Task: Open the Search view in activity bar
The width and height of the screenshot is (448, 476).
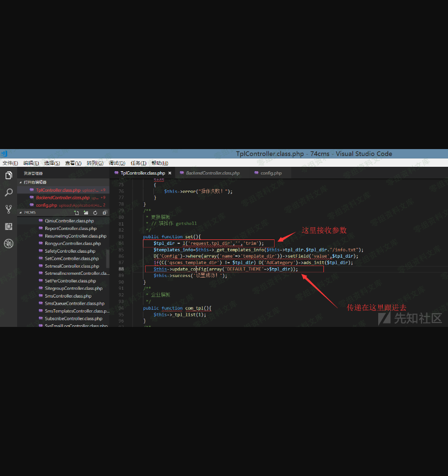Action: tap(8, 192)
